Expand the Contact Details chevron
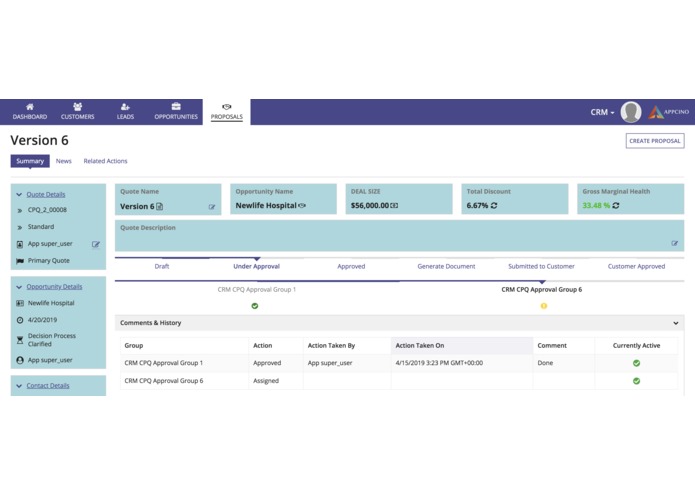Viewport: 695px width, 494px height. click(x=19, y=386)
